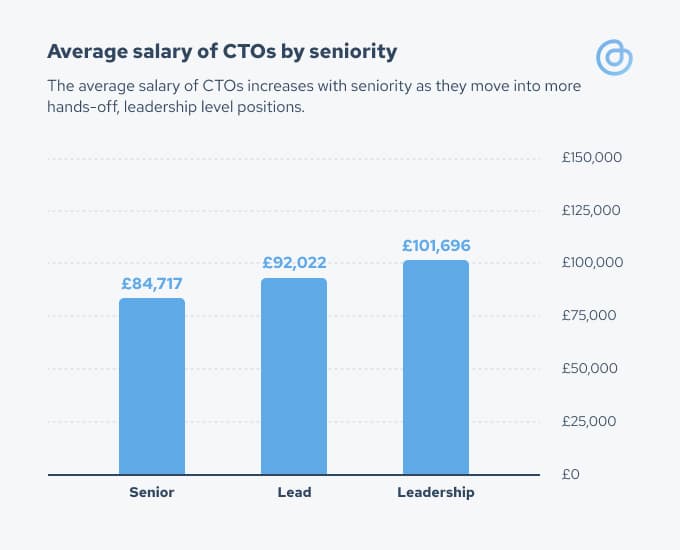Click the blue spiral logo icon
The height and width of the screenshot is (550, 680).
(614, 57)
